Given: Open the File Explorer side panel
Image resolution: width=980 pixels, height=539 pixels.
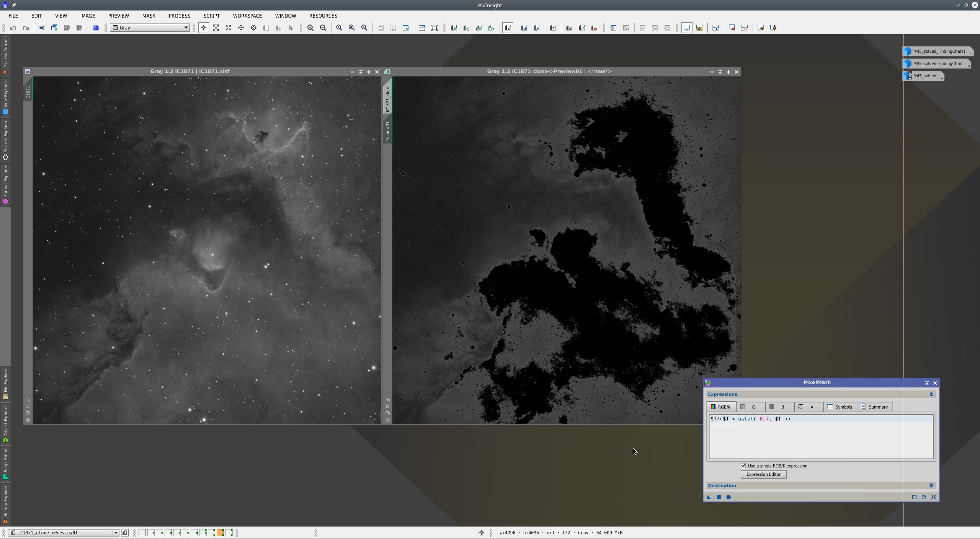Looking at the screenshot, I should tap(5, 384).
